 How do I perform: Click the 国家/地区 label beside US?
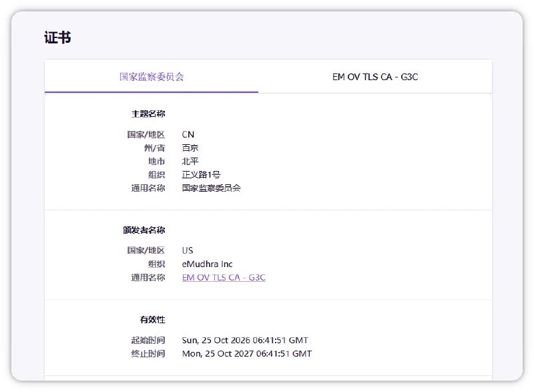(x=146, y=250)
